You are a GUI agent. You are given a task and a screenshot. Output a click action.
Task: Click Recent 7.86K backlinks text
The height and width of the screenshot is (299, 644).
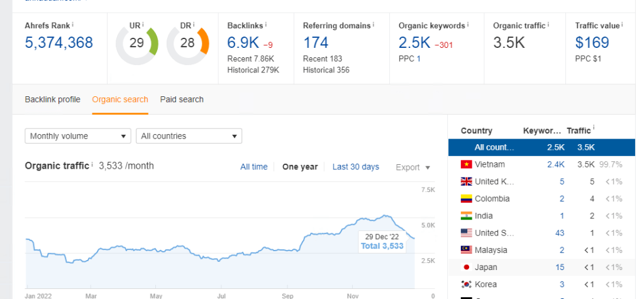(x=250, y=59)
